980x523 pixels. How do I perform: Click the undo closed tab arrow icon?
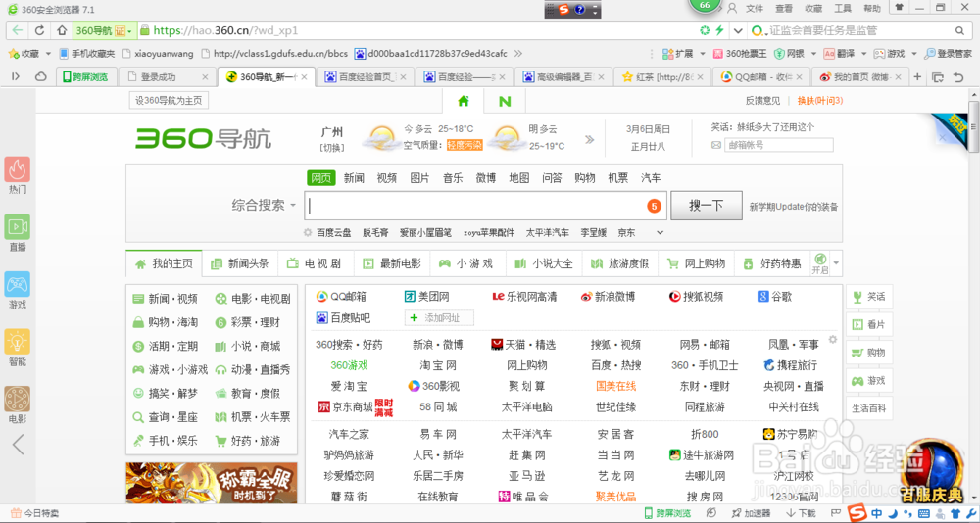point(958,77)
